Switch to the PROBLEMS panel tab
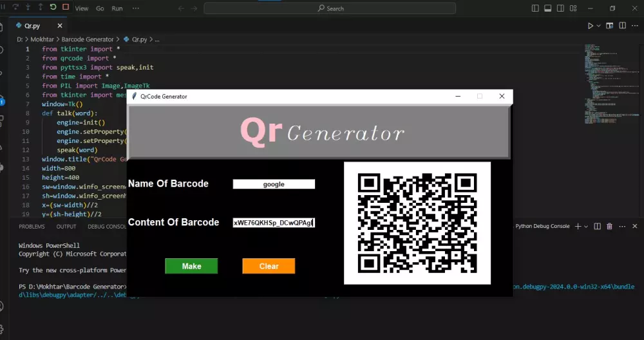 tap(32, 227)
